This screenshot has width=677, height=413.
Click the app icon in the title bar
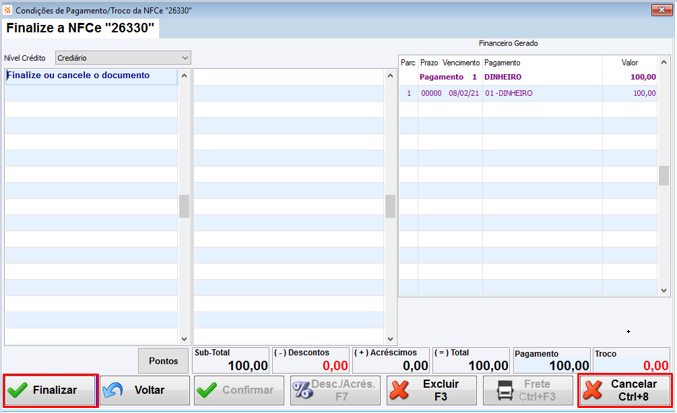7,10
